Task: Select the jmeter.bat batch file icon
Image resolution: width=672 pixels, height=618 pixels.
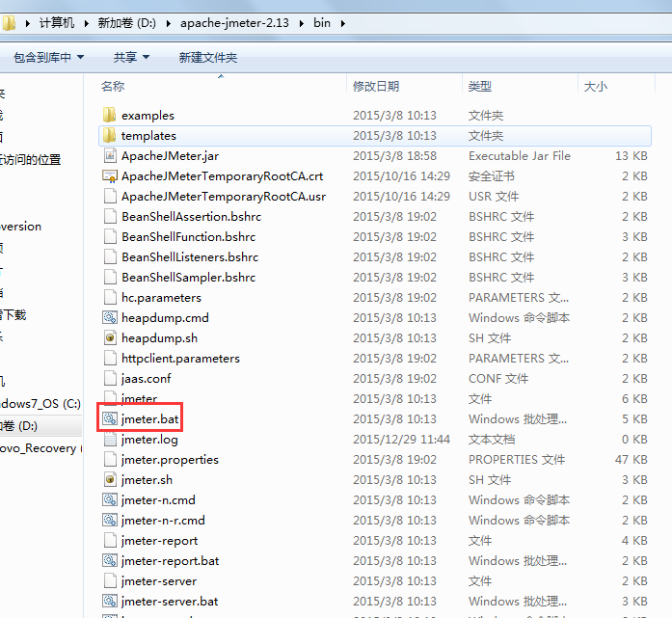Action: 109,419
